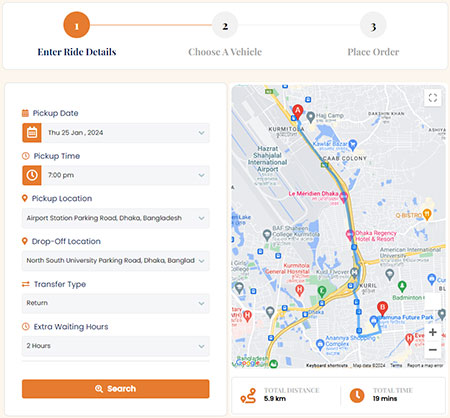Click the Kawlar Bazar shopping pin
This screenshot has width=450, height=418.
point(353,145)
